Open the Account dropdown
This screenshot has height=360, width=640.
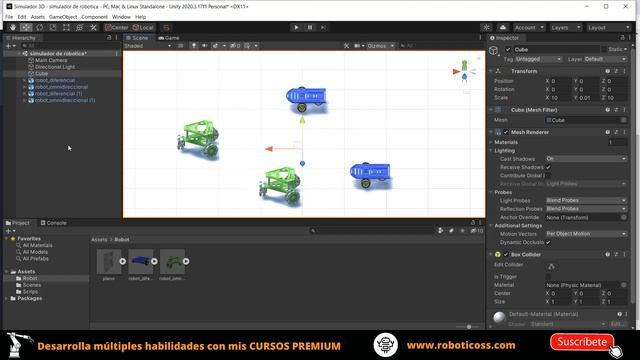click(x=529, y=27)
